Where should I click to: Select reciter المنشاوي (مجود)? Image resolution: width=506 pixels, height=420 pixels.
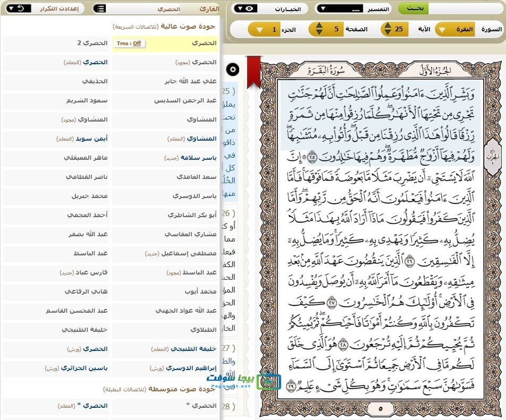point(55,119)
